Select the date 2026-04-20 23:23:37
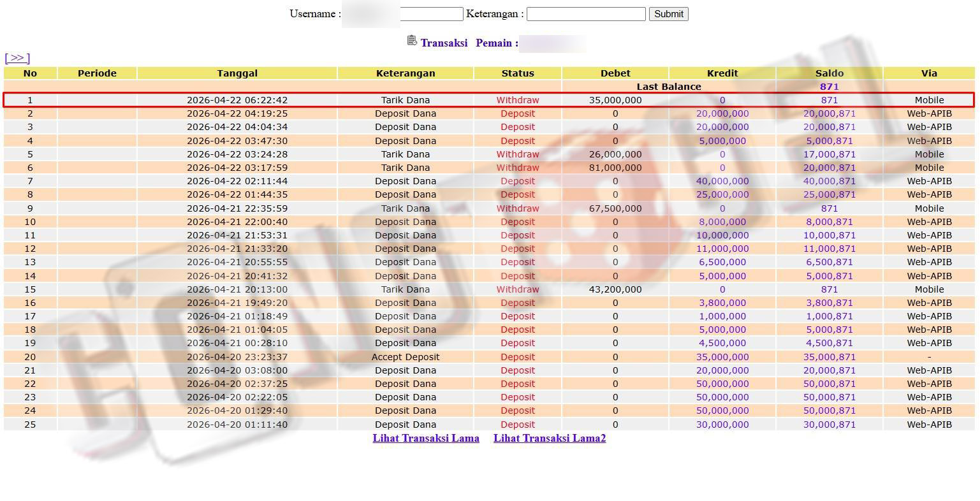Screen dimensions: 980x501 237,357
